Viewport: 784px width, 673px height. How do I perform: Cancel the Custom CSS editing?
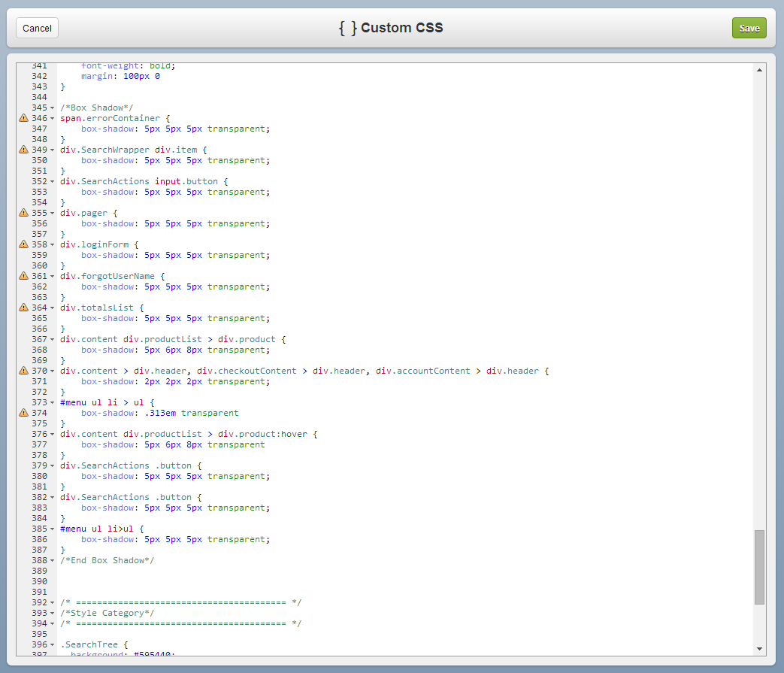click(x=37, y=28)
